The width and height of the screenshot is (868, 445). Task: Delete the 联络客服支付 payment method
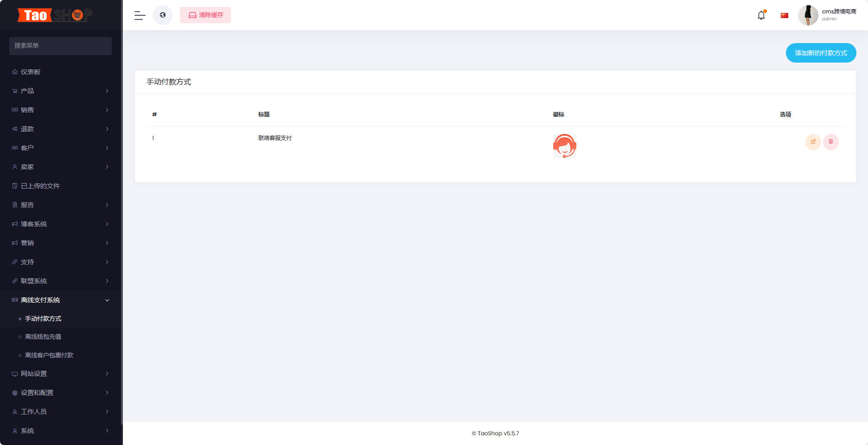pyautogui.click(x=831, y=142)
